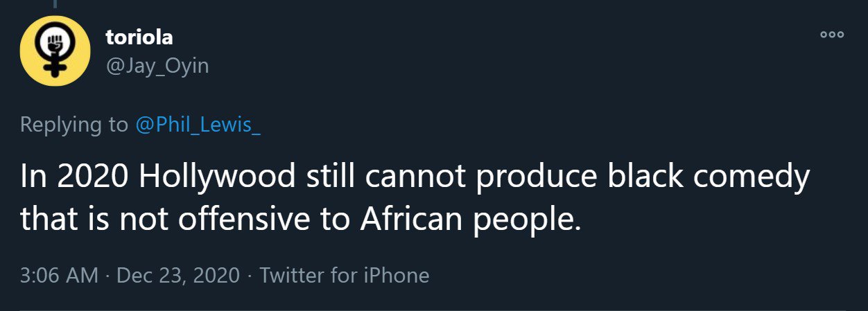The image size is (868, 311).
Task: Open the Dec 23, 2020 date link
Action: click(x=180, y=275)
